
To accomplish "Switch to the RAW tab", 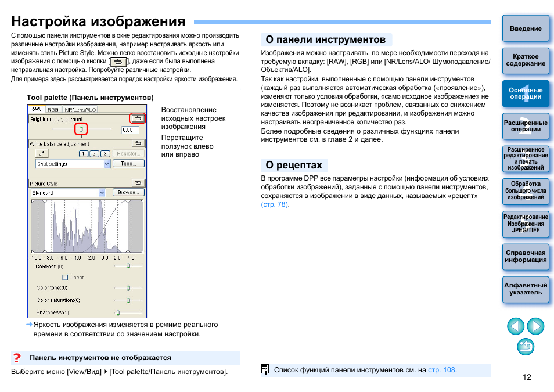I will pos(37,109).
